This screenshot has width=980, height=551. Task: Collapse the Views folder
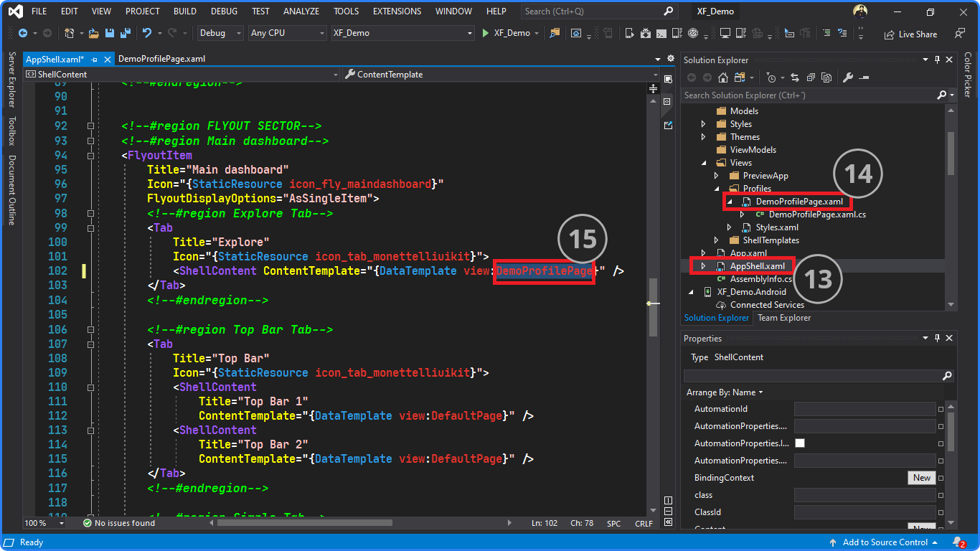(x=703, y=163)
